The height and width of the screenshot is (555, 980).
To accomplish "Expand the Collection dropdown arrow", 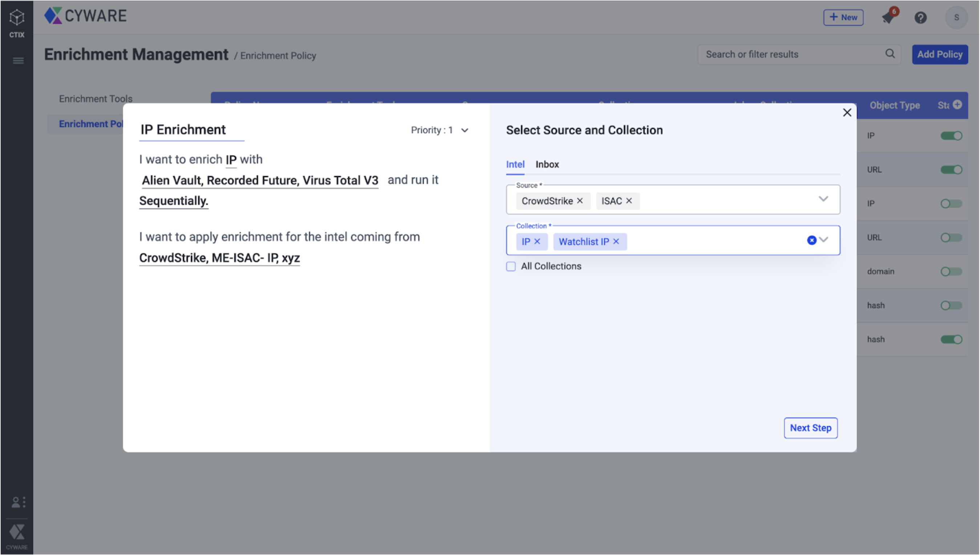I will point(824,240).
